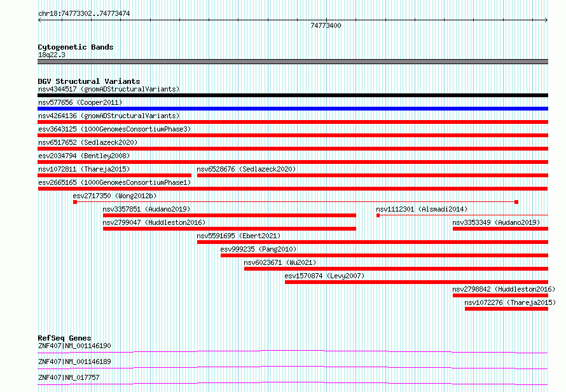Open nsv3357851 (Audano2019) variant
The width and height of the screenshot is (566, 392).
(146, 209)
